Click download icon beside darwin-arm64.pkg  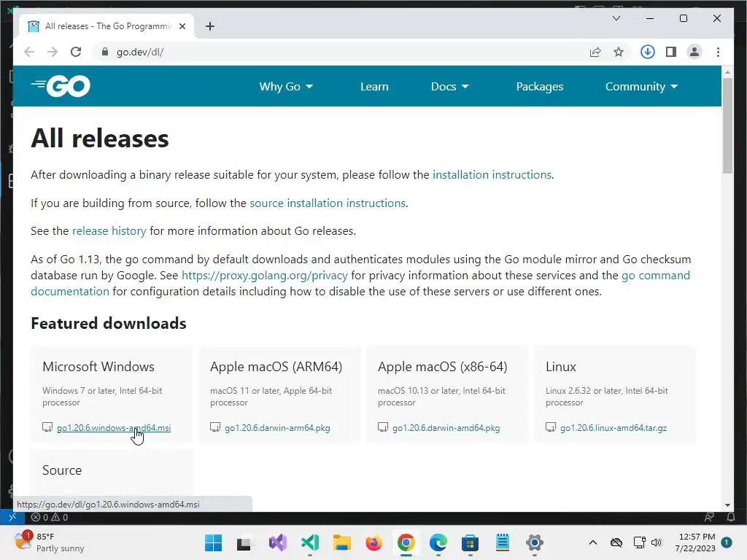click(x=215, y=427)
